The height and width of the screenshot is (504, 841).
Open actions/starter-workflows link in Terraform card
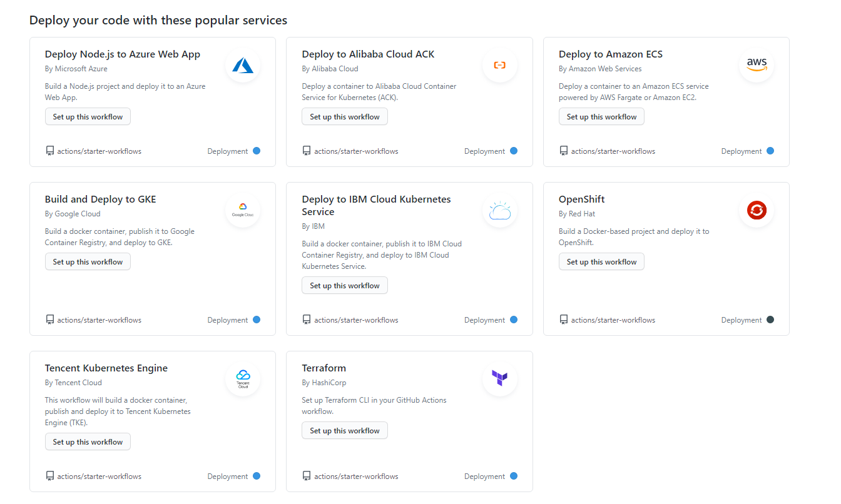pos(356,476)
